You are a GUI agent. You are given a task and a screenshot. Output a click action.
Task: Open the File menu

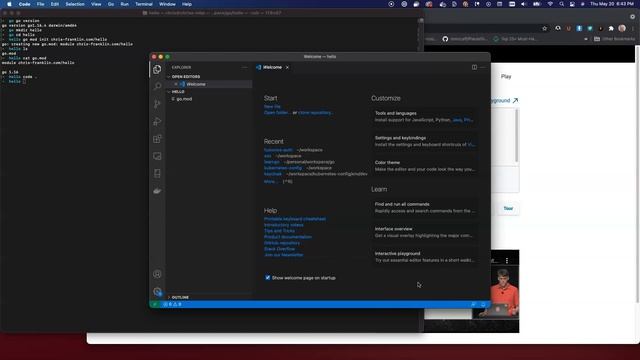coord(40,4)
